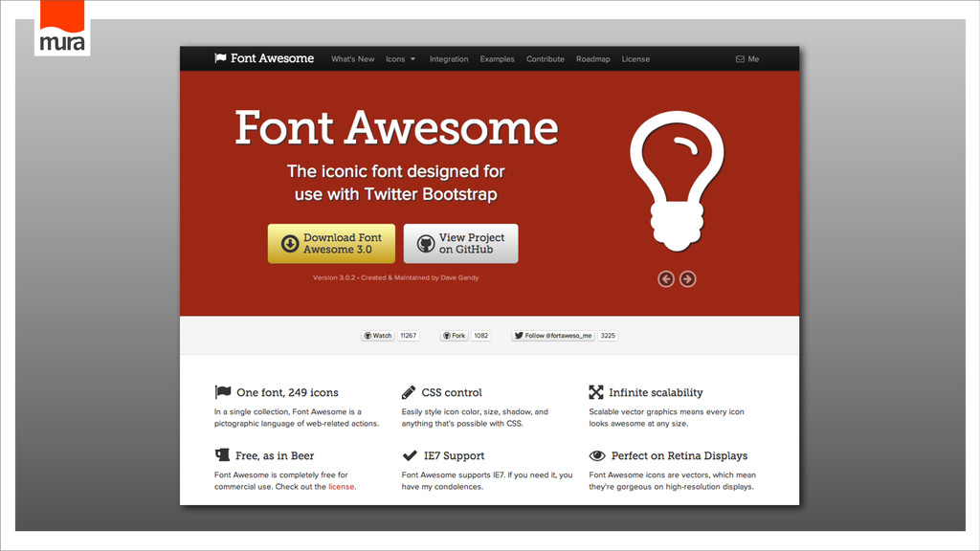Screen dimensions: 980x551
Task: Click the envelope icon beside Me
Action: pyautogui.click(x=740, y=58)
